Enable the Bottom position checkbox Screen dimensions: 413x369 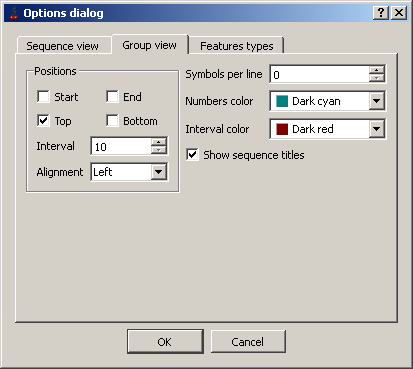click(112, 121)
